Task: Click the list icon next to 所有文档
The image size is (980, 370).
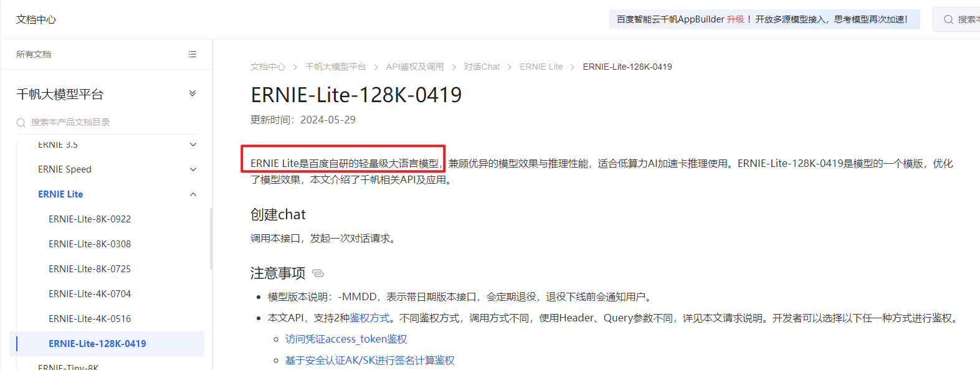Action: (193, 54)
